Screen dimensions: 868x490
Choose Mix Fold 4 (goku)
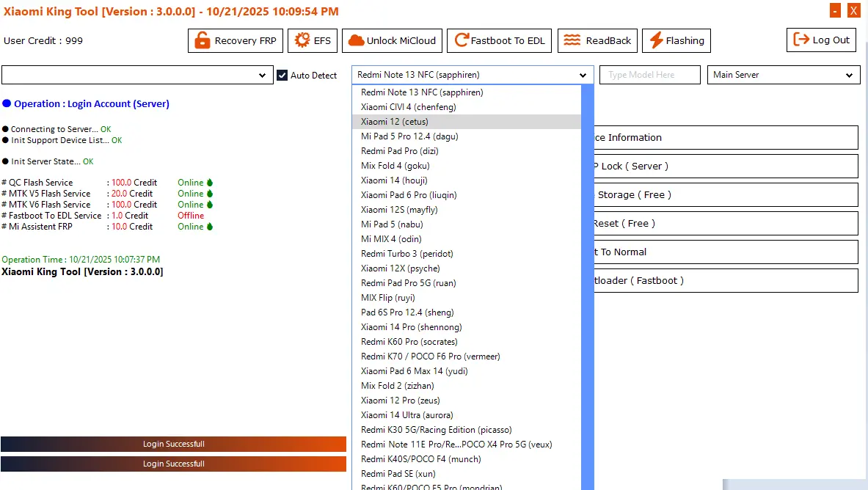467,166
